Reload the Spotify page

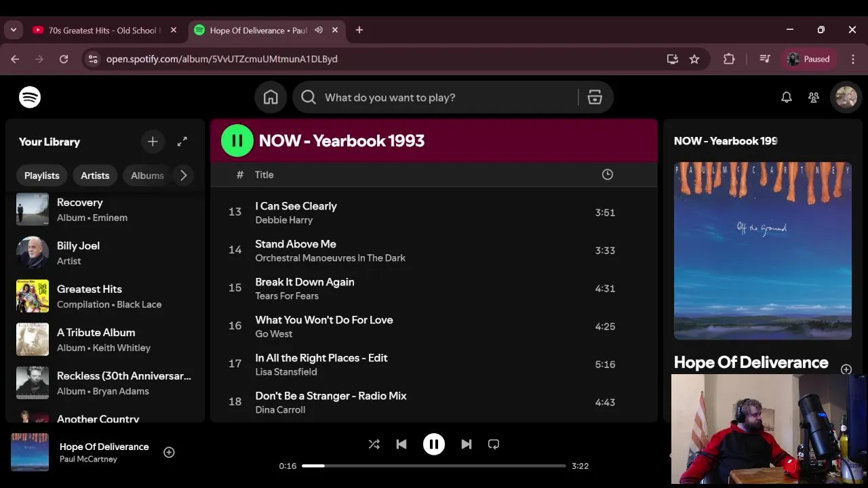64,59
